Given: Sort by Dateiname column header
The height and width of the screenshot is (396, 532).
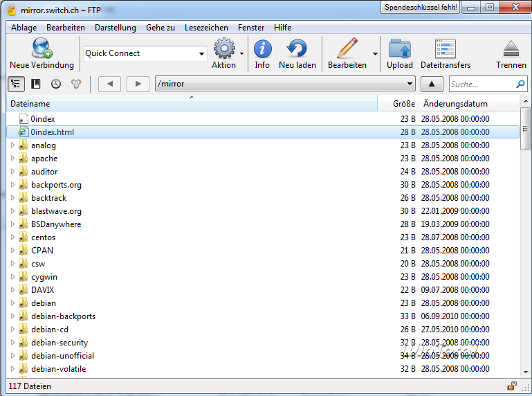Looking at the screenshot, I should point(192,104).
